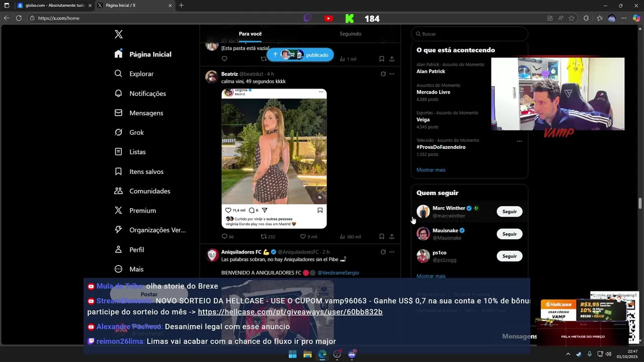Open the @VerdirameSergio mention link
Image resolution: width=644 pixels, height=362 pixels.
click(338, 273)
